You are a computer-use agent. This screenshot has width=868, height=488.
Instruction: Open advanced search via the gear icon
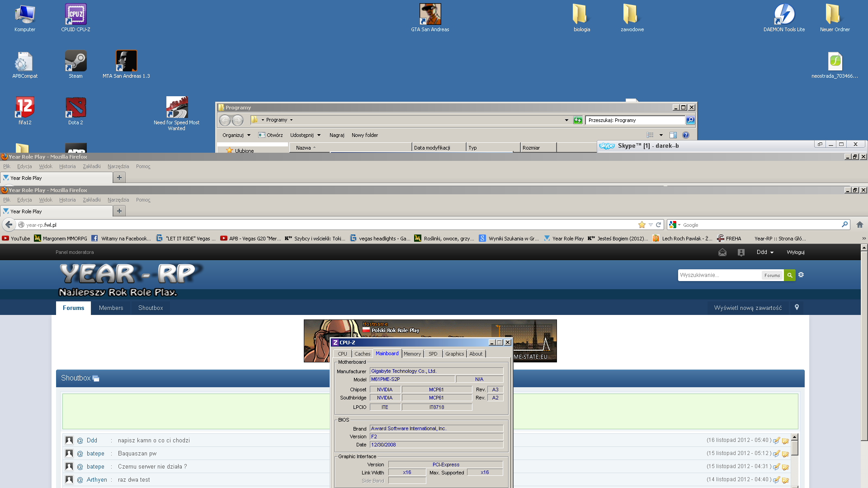pos(801,275)
